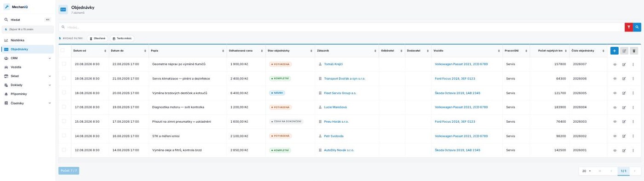Image resolution: width=644 pixels, height=181 pixels.
Task: Click the search input field
Action: click(x=341, y=28)
